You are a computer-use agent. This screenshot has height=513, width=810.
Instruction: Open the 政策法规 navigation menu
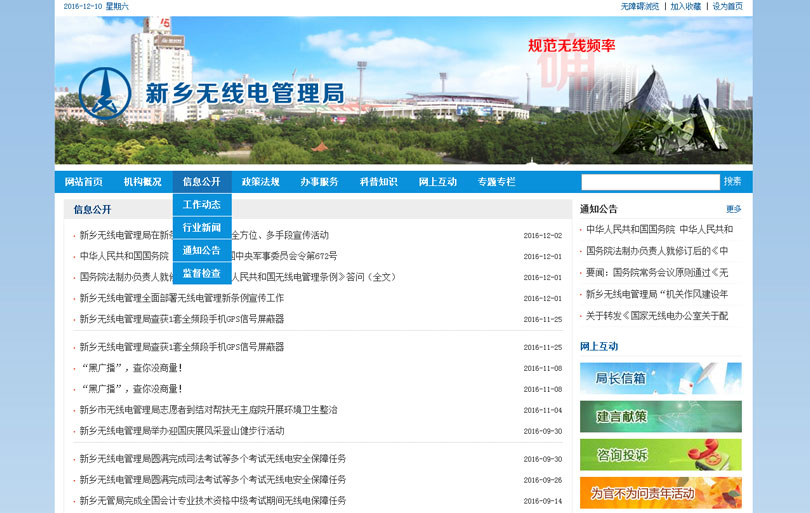point(261,182)
